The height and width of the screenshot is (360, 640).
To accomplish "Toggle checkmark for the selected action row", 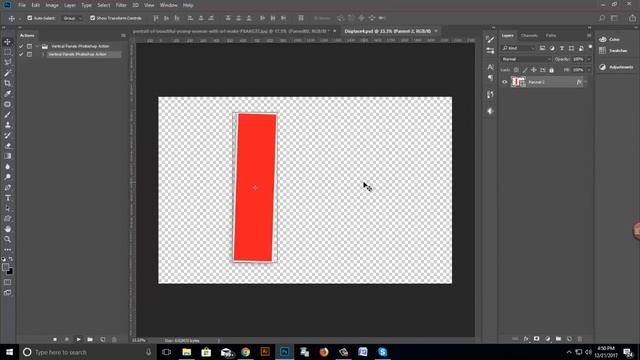I will [x=21, y=54].
